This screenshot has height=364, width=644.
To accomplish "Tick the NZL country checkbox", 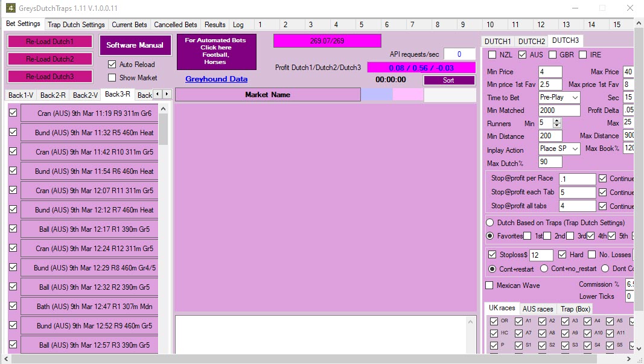I will (x=492, y=55).
